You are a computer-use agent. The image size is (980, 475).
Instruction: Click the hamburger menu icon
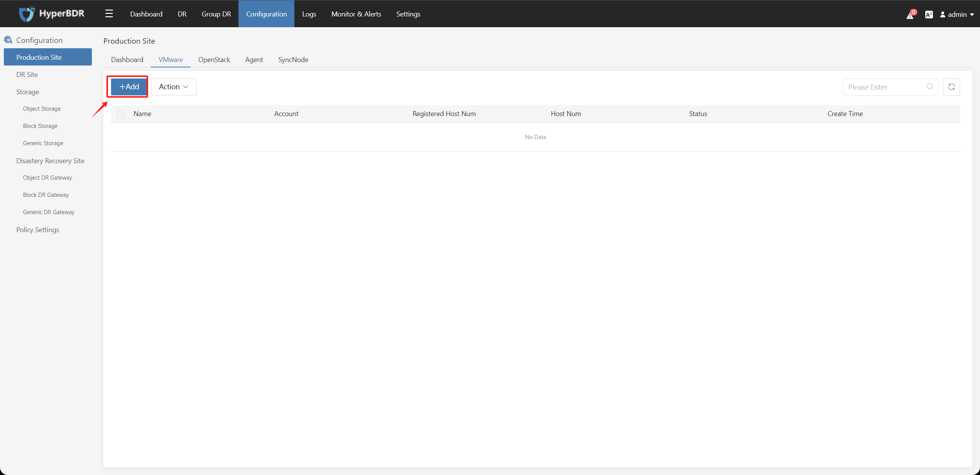[109, 13]
